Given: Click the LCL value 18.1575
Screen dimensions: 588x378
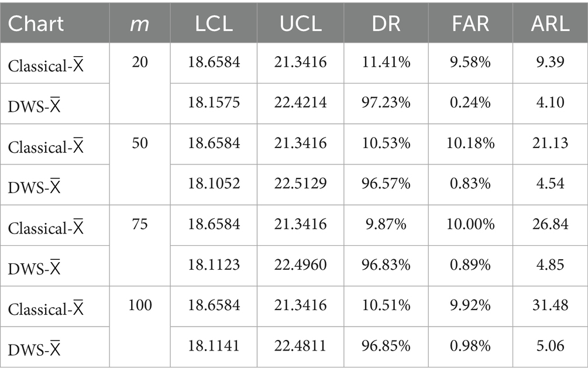Looking at the screenshot, I should point(214,102).
